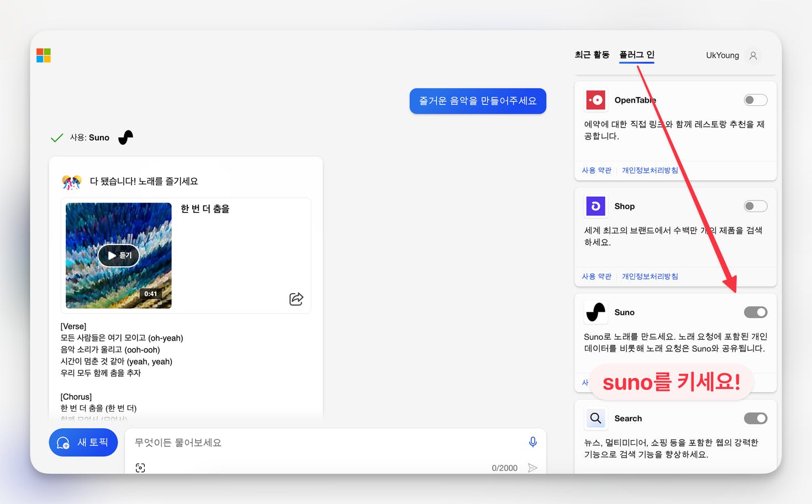This screenshot has height=504, width=812.
Task: Click the Search plugin description text
Action: (x=671, y=448)
